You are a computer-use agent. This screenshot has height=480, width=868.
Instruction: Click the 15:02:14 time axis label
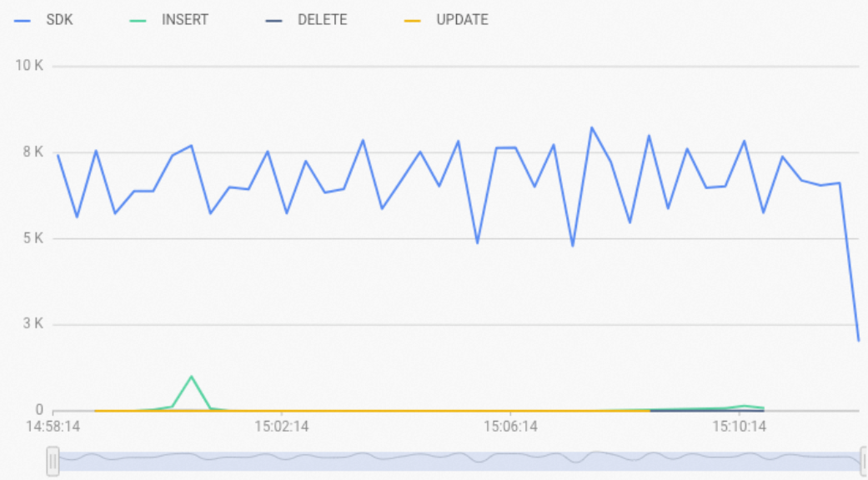[x=282, y=427]
